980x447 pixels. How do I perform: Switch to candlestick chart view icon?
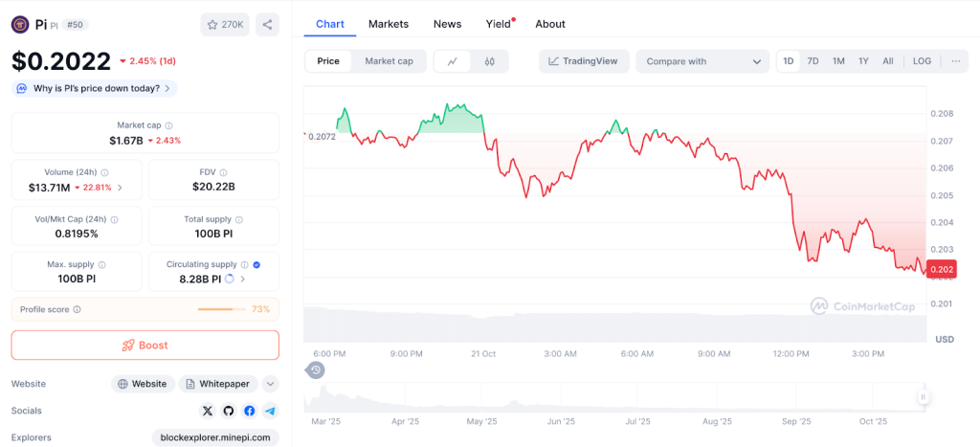(490, 61)
